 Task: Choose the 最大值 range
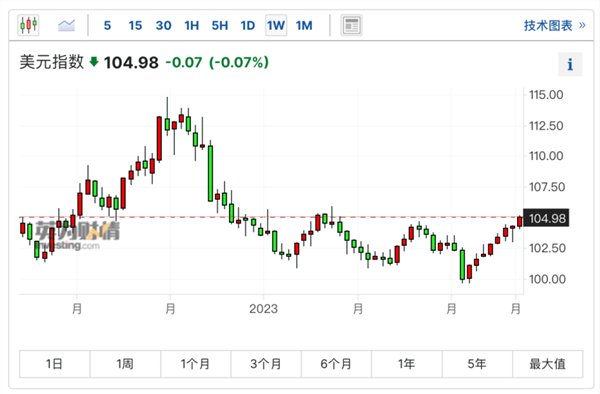click(x=548, y=364)
